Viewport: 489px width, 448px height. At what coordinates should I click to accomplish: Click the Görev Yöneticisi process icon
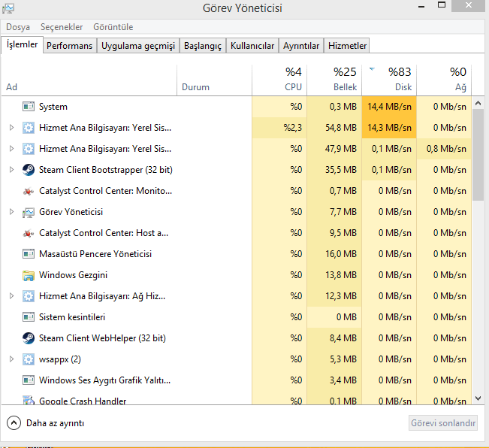pyautogui.click(x=29, y=212)
